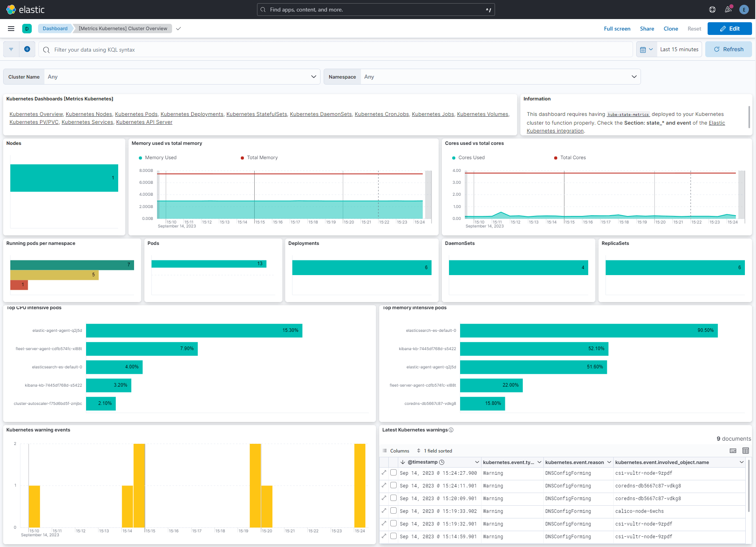Click the Last 15 minutes time range
The image size is (756, 547).
pos(679,50)
